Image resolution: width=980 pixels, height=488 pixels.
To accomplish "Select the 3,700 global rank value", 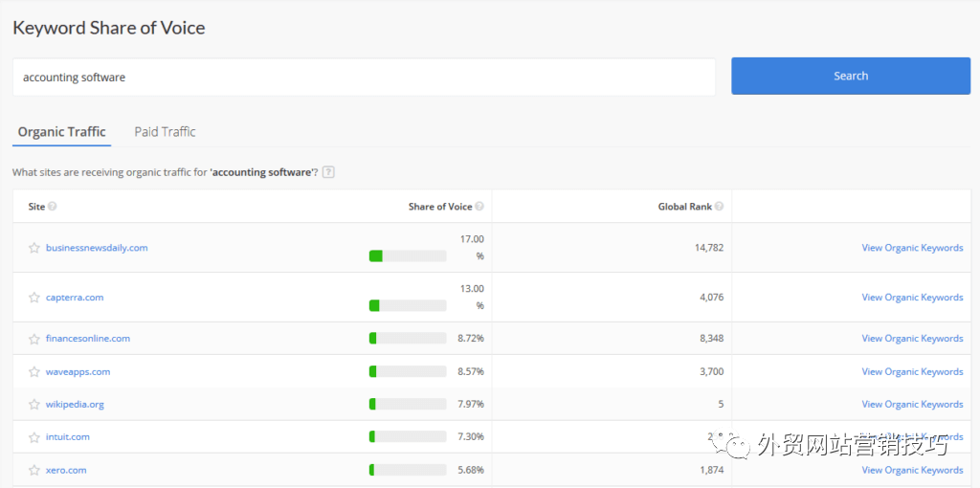I will point(711,372).
